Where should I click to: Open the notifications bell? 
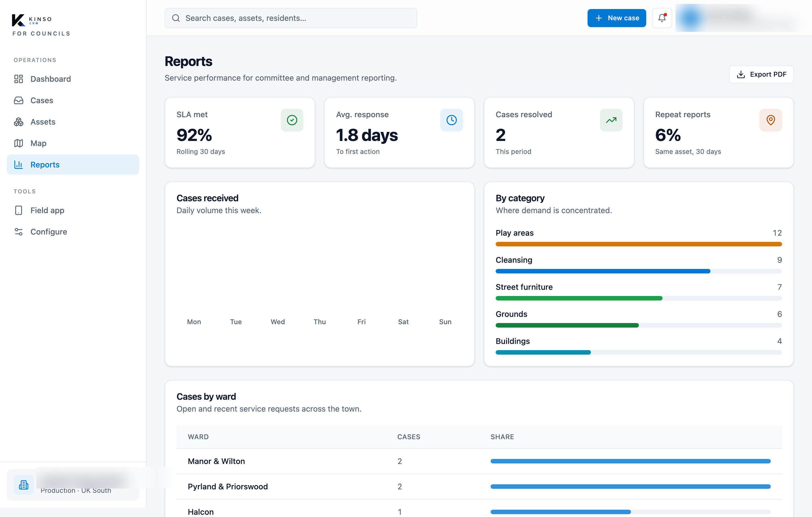click(x=662, y=18)
